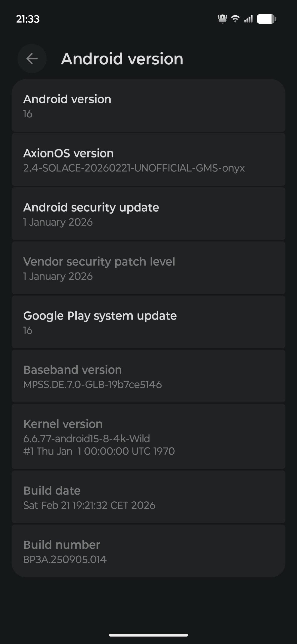The height and width of the screenshot is (644, 297).
Task: Tap the MPSS.DE.7.0 baseband value
Action: pyautogui.click(x=92, y=385)
